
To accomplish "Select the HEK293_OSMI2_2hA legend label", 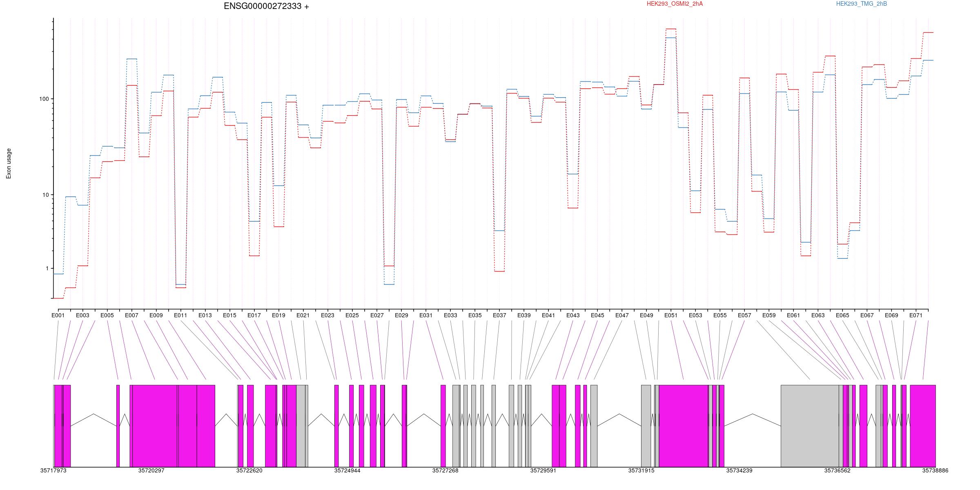I will 675,4.
